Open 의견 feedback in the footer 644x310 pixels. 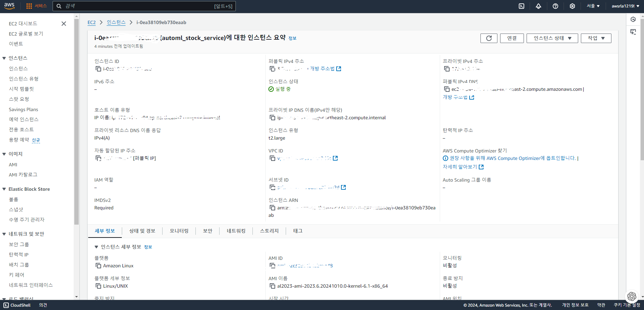pyautogui.click(x=43, y=305)
